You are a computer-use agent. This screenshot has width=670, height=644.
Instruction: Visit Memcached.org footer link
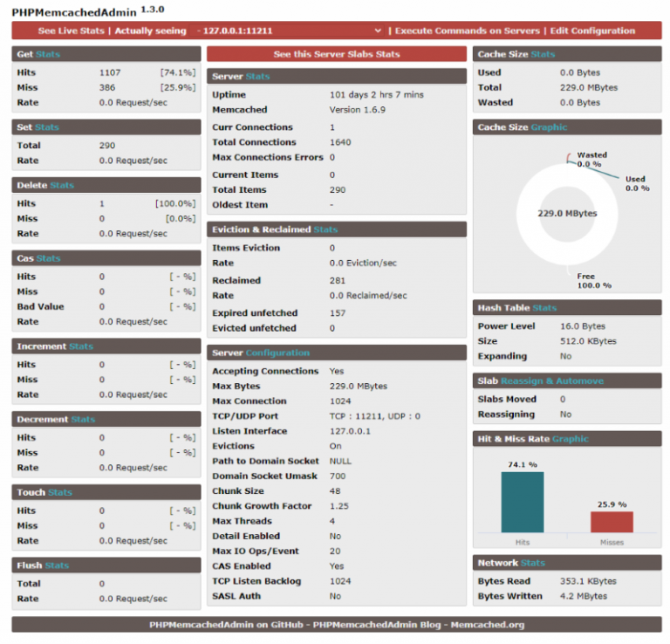[487, 624]
